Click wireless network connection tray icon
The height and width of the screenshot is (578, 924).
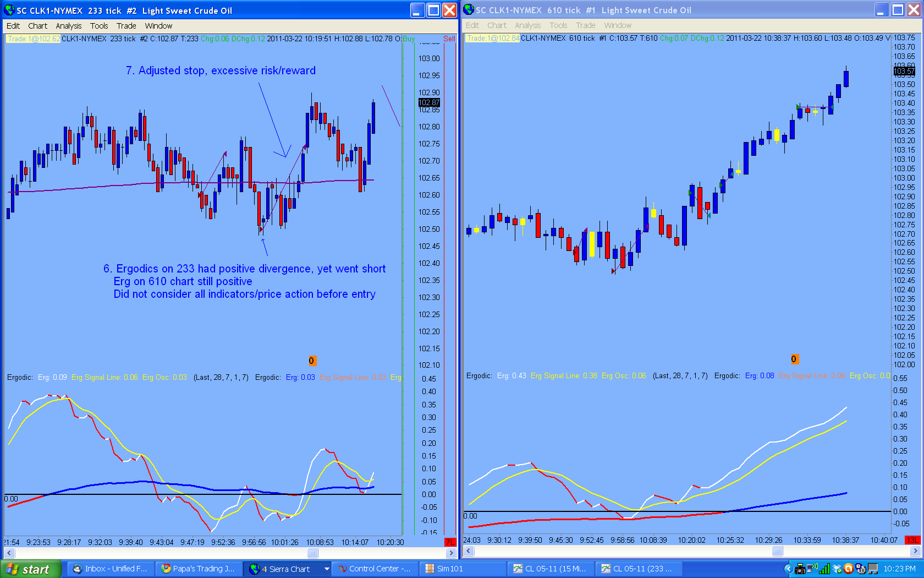[812, 568]
